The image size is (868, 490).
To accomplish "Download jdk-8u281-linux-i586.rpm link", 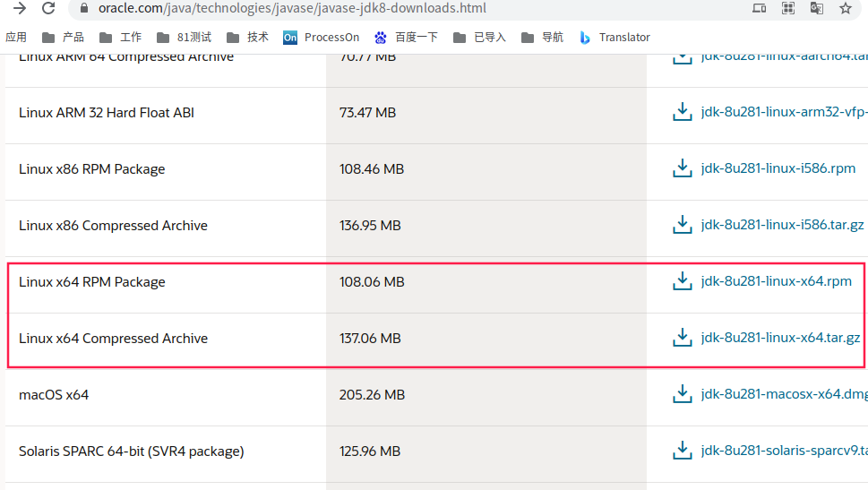I will [x=778, y=168].
